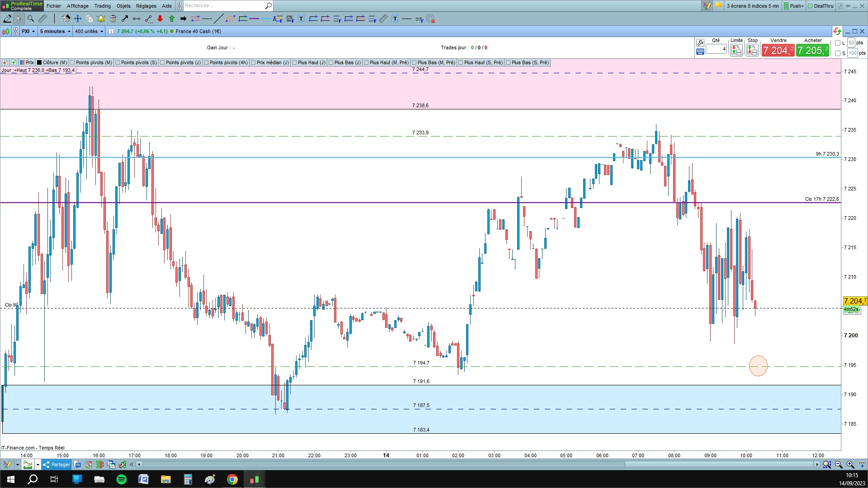Image resolution: width=868 pixels, height=488 pixels.
Task: Open the Aide menu
Action: tap(167, 6)
